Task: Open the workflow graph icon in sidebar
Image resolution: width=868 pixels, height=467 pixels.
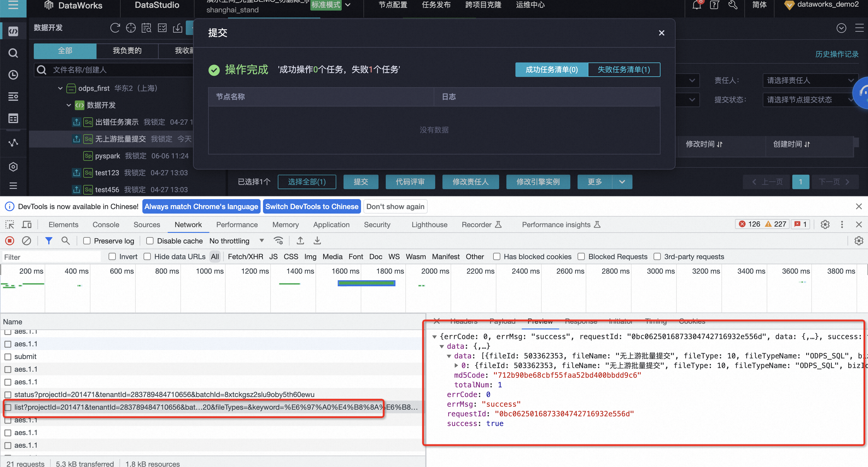Action: (x=13, y=143)
